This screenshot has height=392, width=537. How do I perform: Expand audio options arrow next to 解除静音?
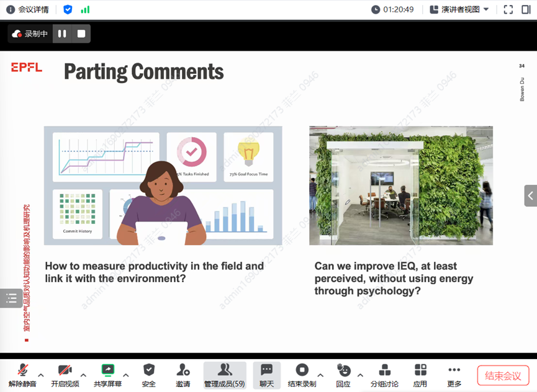pos(41,375)
